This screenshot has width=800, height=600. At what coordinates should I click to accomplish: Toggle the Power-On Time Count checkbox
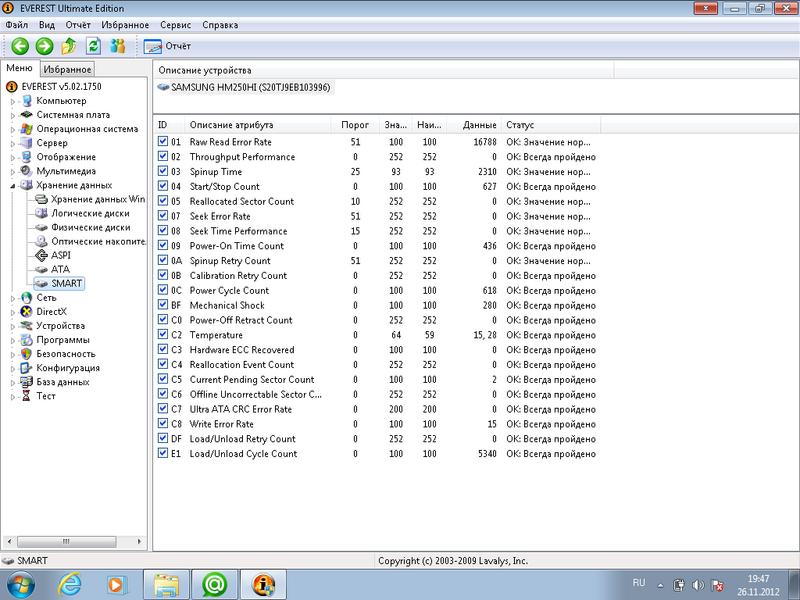(x=163, y=245)
